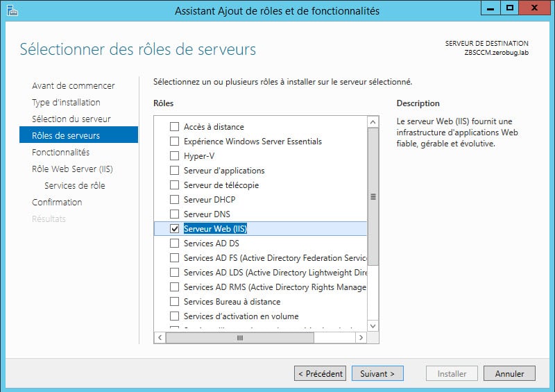Screen dimensions: 555x392
Task: Open Rôle Web Server (IIS) step
Action: pyautogui.click(x=72, y=169)
